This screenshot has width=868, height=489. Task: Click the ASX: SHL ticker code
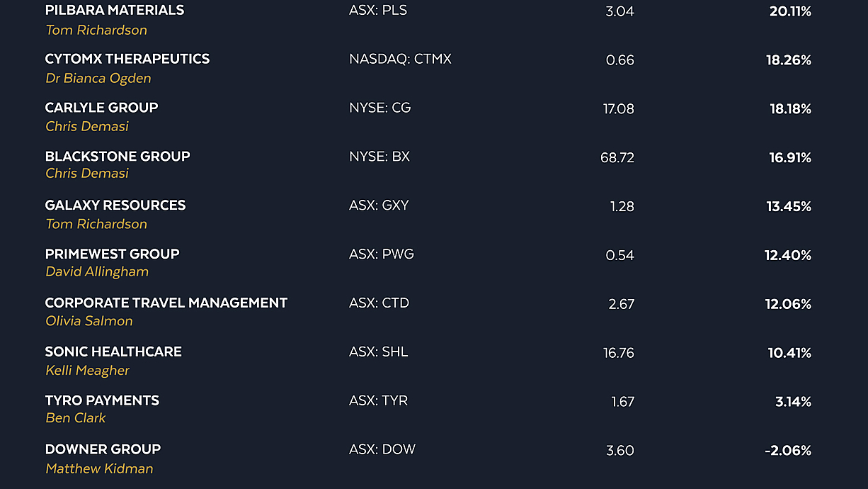pyautogui.click(x=379, y=352)
